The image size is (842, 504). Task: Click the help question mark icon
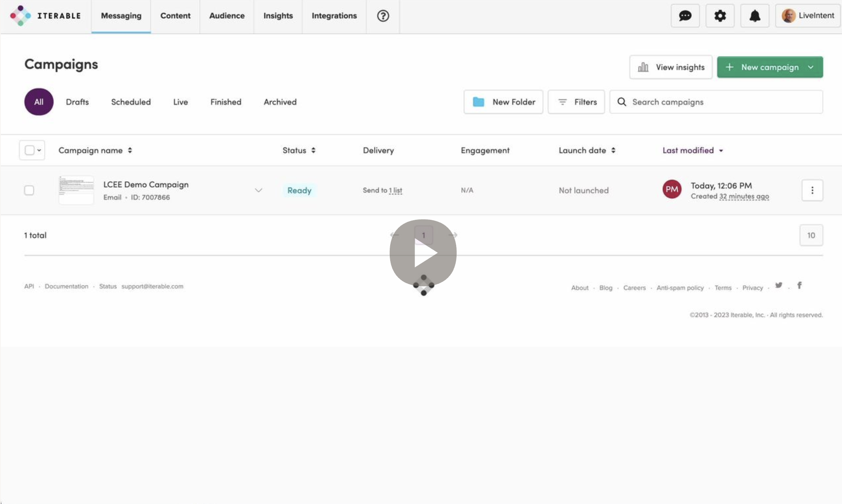(383, 16)
